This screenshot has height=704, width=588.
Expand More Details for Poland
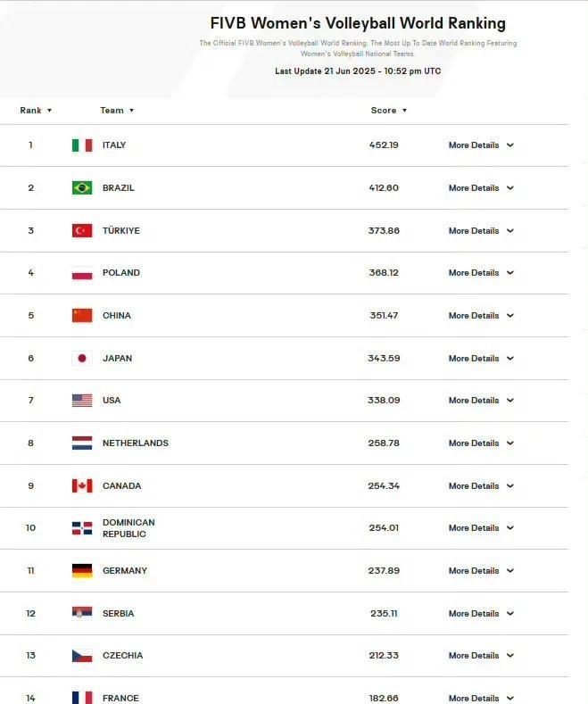[481, 272]
